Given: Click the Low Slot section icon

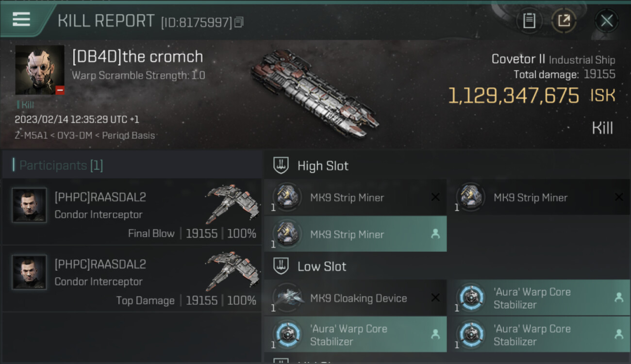Looking at the screenshot, I should (282, 266).
